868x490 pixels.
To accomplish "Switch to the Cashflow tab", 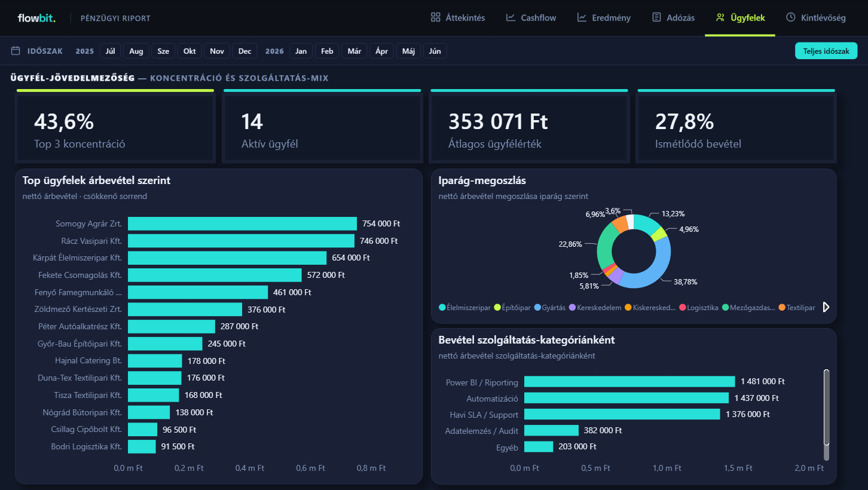I will tap(531, 18).
